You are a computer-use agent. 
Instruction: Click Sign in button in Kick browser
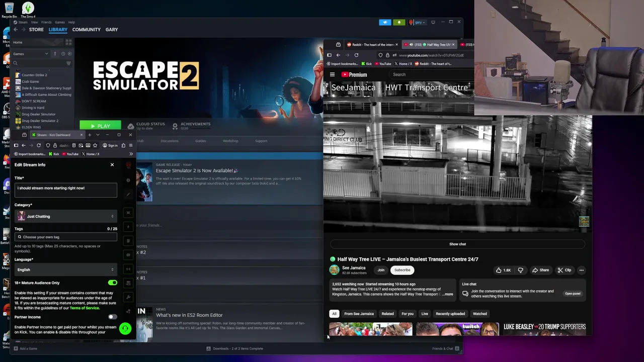[110, 145]
